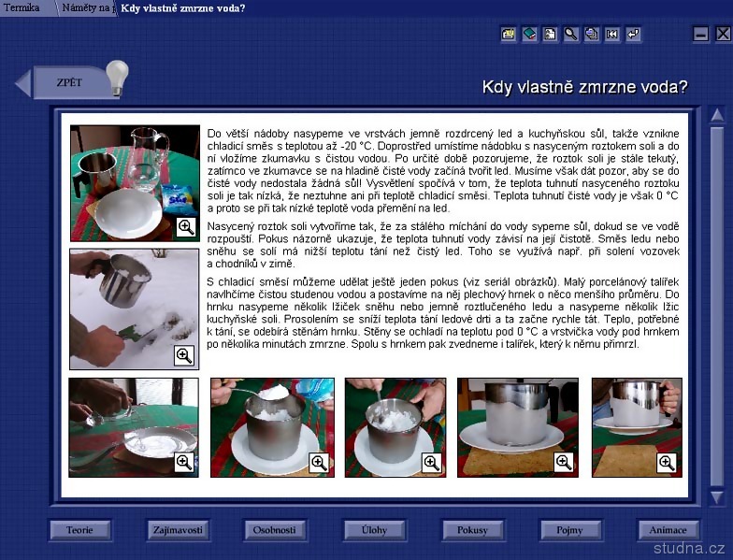This screenshot has width=733, height=560.
Task: Select the Kdy vlastně zmrzne voda? tab
Action: tap(183, 8)
